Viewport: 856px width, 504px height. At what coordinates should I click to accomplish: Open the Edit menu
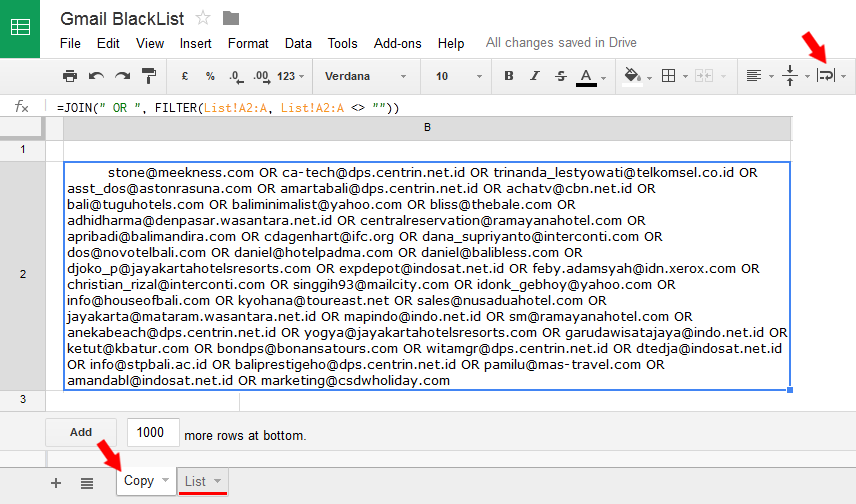[x=108, y=43]
